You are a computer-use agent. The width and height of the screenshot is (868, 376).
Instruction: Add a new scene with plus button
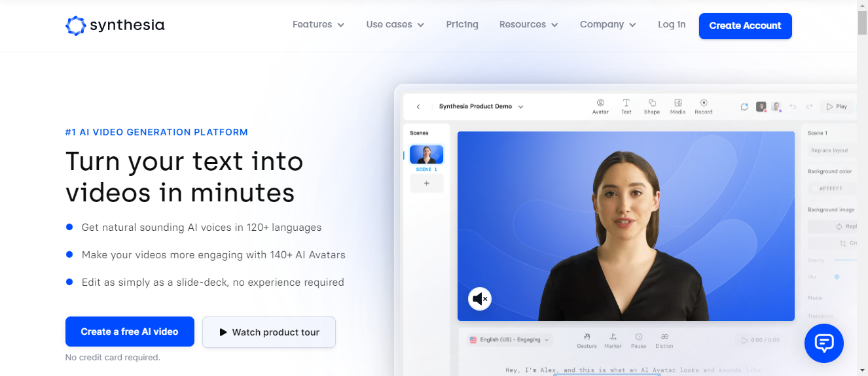point(427,184)
